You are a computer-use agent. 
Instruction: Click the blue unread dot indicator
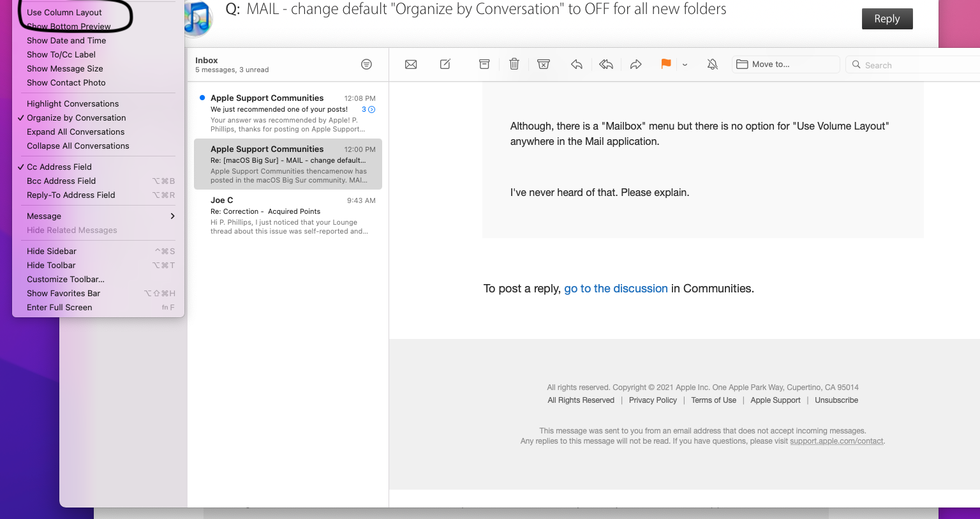coord(202,98)
